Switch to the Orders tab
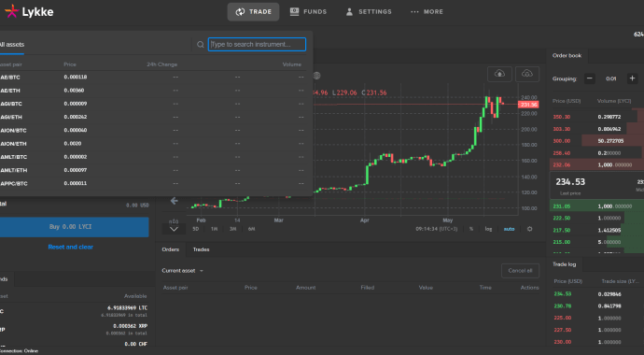 [x=171, y=249]
